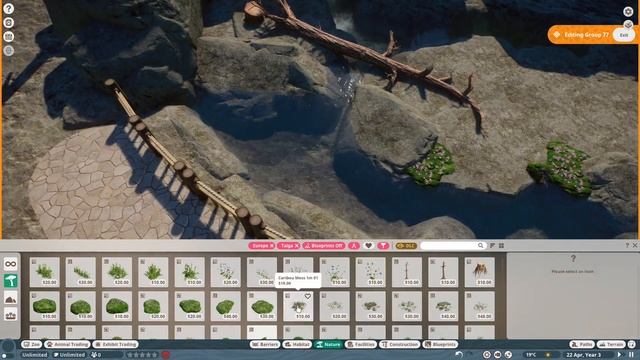Select the plants tree category
The width and height of the screenshot is (640, 360).
[x=11, y=281]
